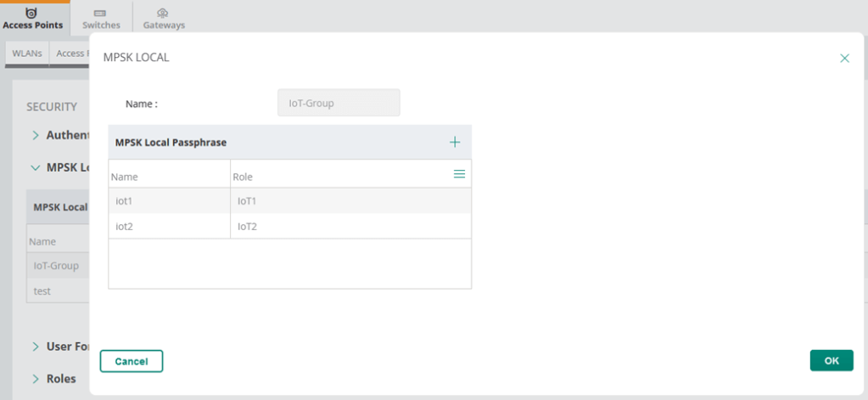The width and height of the screenshot is (868, 400).
Task: Collapse the MPSK Local section chevron
Action: [x=36, y=167]
